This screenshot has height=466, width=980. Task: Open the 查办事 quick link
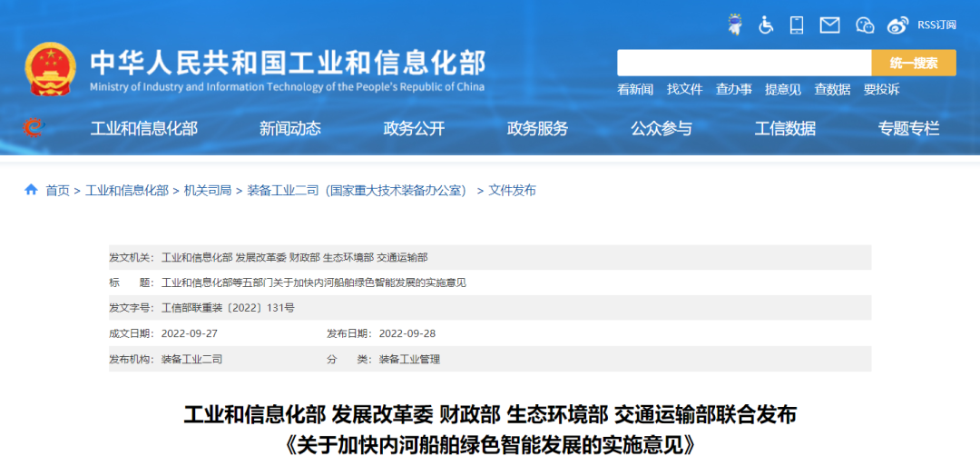734,89
